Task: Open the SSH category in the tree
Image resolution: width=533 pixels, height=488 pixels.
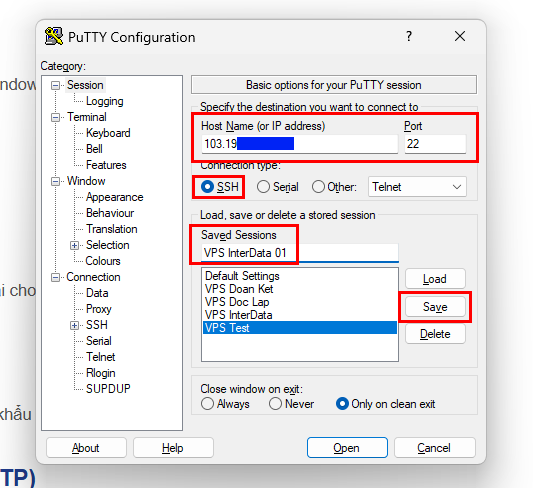Action: click(97, 325)
